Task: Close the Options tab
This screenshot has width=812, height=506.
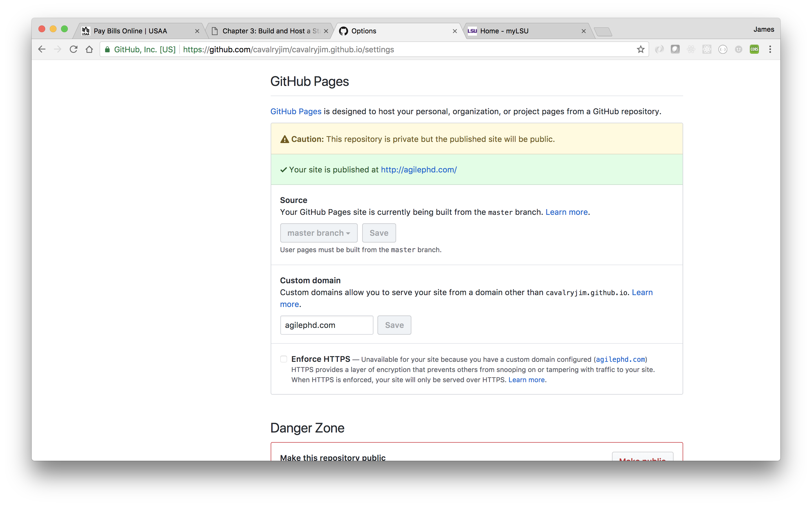Action: click(x=455, y=31)
